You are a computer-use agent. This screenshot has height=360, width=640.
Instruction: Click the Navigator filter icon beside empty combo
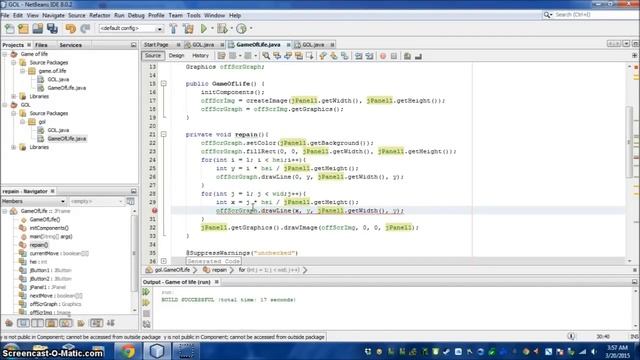click(130, 201)
